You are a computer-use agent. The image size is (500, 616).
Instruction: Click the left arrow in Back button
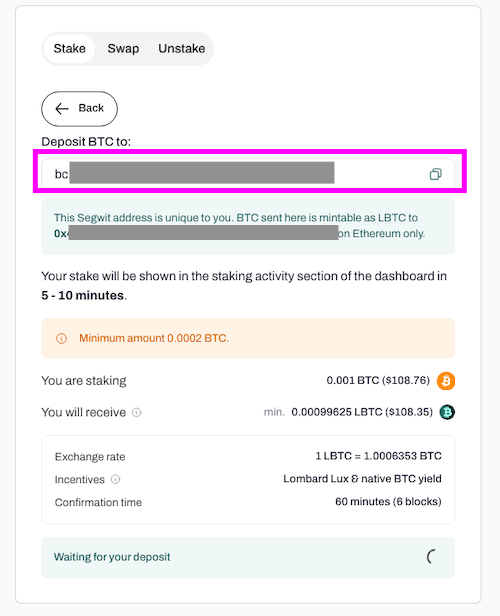point(62,108)
